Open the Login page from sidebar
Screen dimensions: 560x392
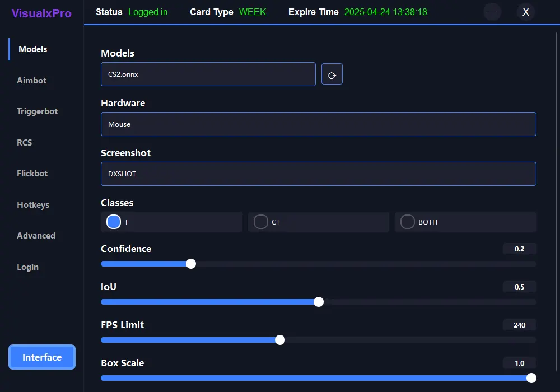pos(27,267)
